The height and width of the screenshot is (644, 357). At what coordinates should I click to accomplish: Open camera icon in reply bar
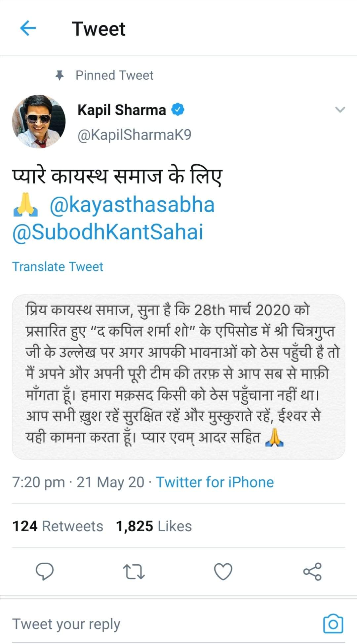(x=333, y=624)
